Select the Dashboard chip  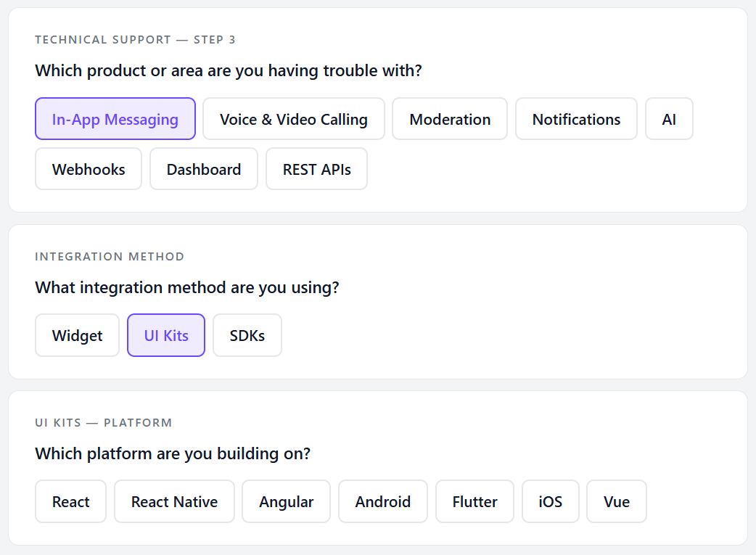pos(204,169)
